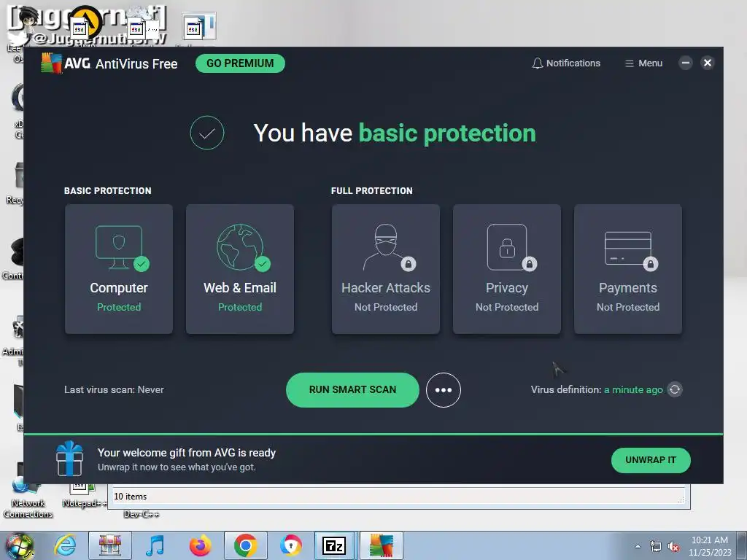Open the AVG Menu
The image size is (747, 560).
(x=643, y=63)
